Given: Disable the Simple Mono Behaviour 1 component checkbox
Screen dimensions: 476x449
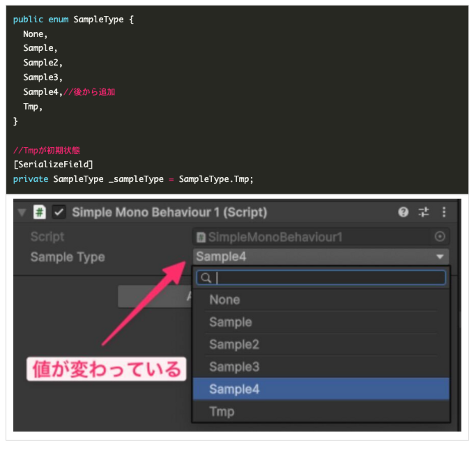Looking at the screenshot, I should (59, 212).
